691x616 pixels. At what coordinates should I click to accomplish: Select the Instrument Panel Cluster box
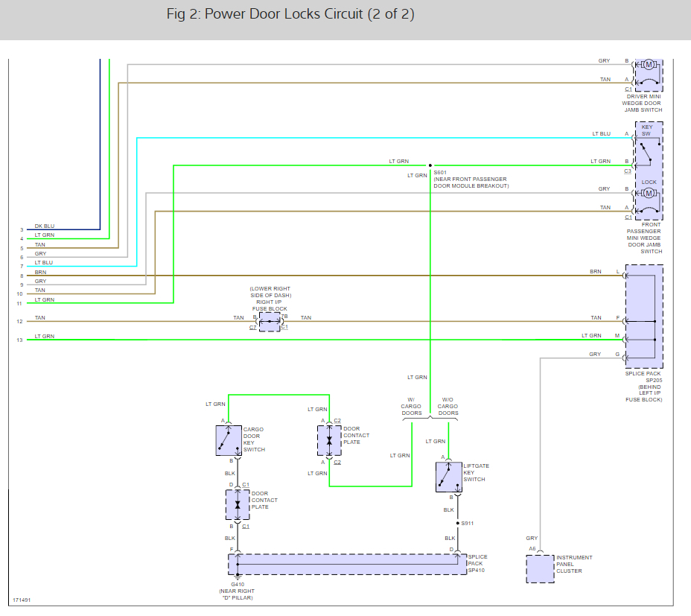point(540,569)
